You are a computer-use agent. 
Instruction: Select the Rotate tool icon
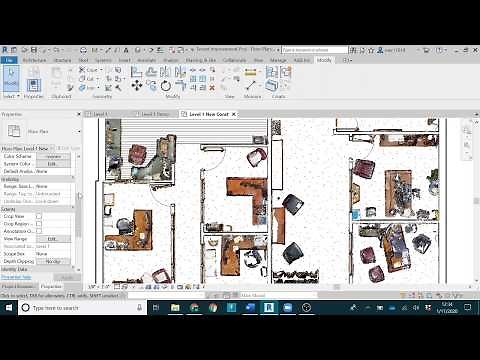(166, 86)
